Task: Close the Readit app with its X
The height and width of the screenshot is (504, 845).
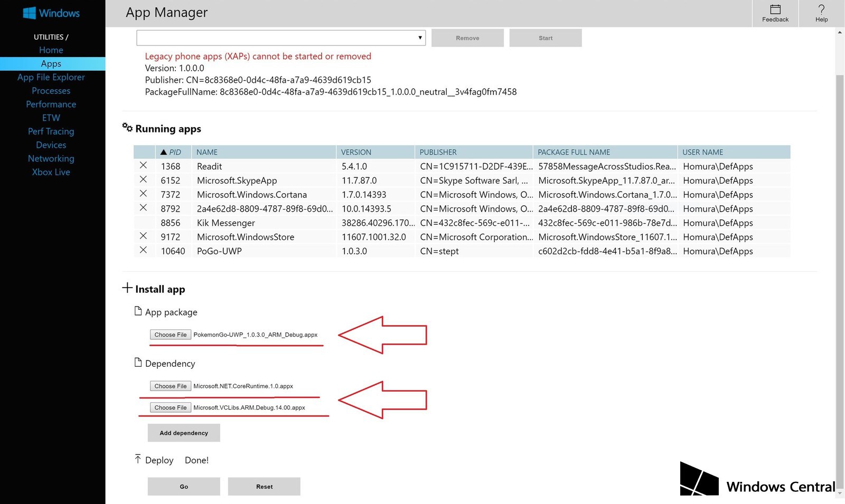Action: pyautogui.click(x=143, y=166)
